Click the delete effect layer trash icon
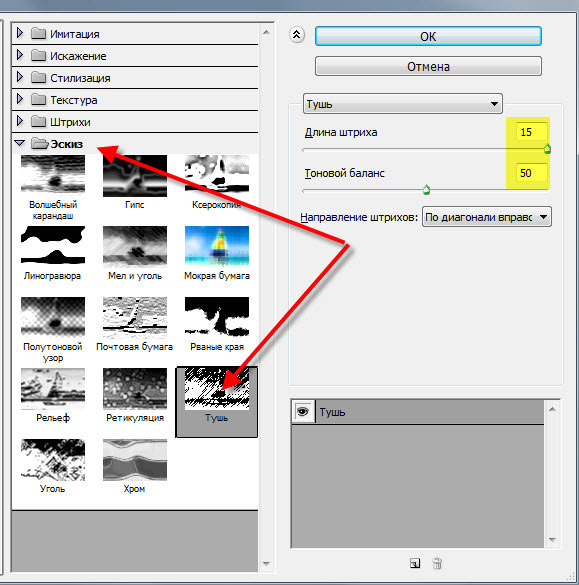This screenshot has height=585, width=579. [x=437, y=563]
